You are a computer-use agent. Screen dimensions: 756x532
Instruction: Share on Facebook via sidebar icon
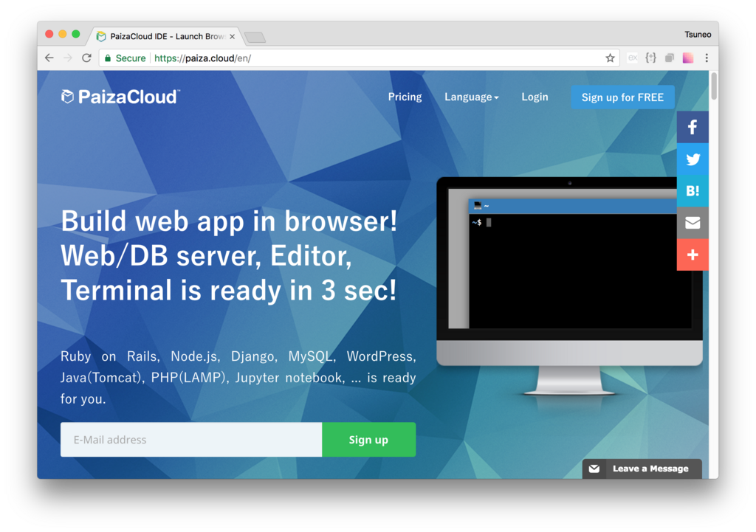pos(693,127)
